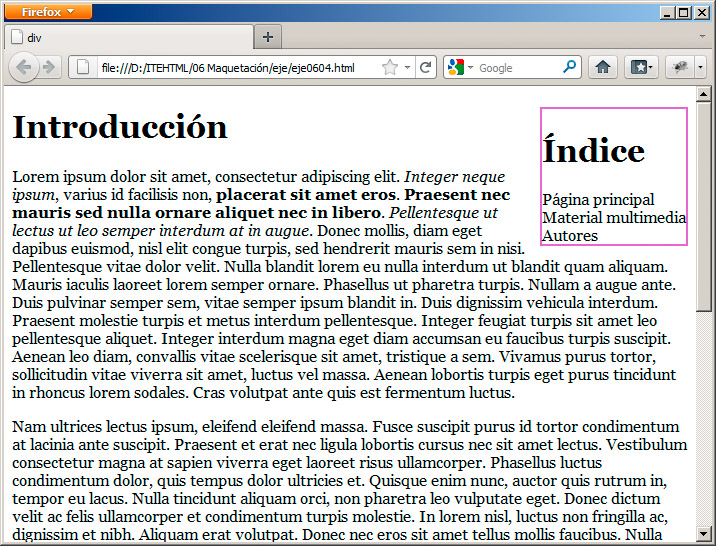Click the paragraph starting 'Nam ultrices lectus'
Viewport: 716px width, 546px height.
pos(349,480)
